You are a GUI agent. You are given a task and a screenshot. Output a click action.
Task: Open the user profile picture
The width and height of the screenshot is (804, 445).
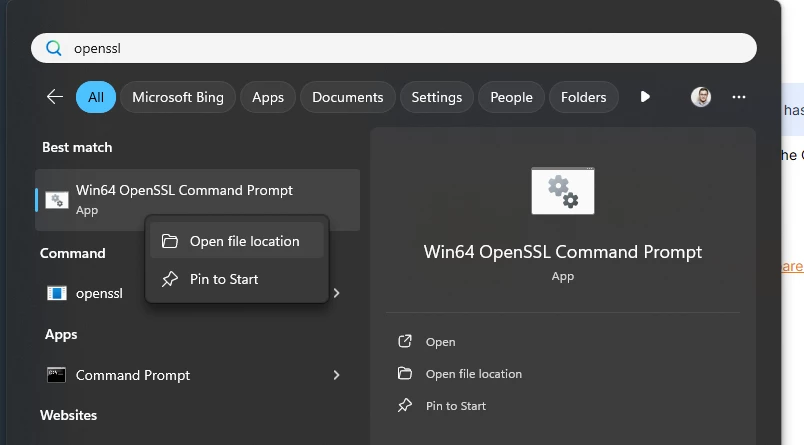click(x=701, y=97)
